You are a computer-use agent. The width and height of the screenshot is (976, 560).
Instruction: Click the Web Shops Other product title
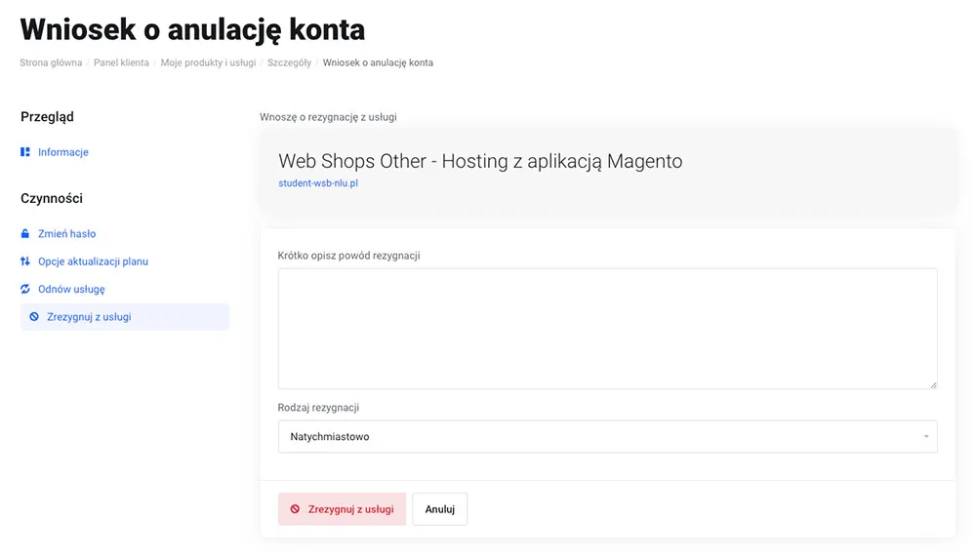[x=480, y=161]
